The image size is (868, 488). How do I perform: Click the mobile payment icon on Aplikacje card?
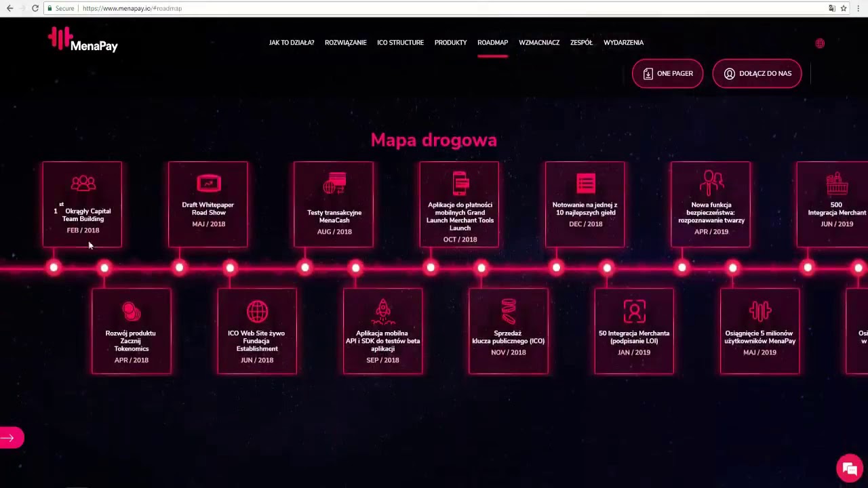(460, 183)
